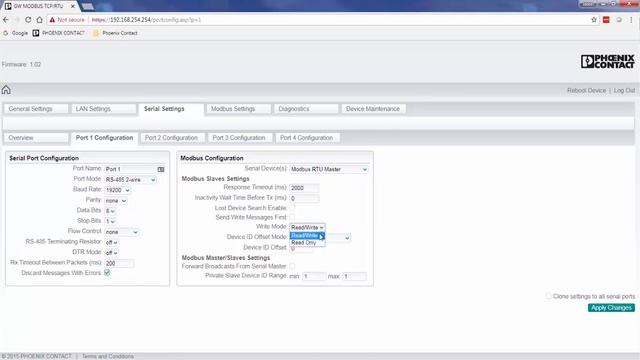
Task: Click the icon inside Port Name field
Action: coord(161,169)
